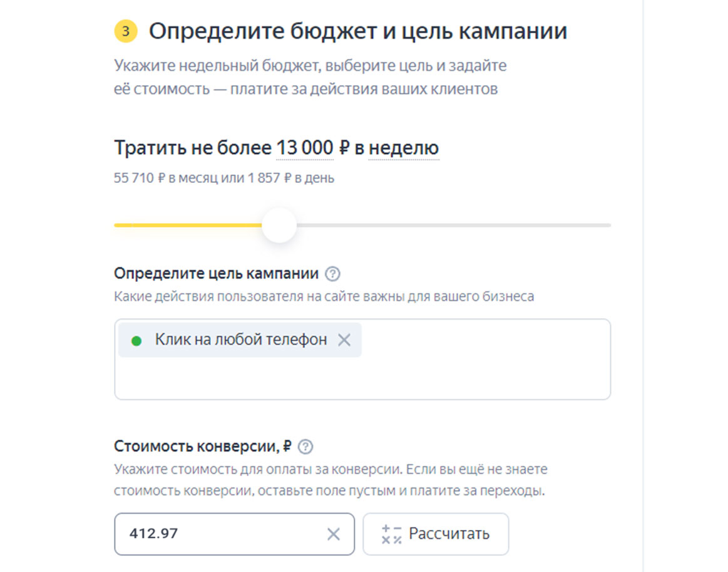Click the yellow step 3 badge

point(126,31)
